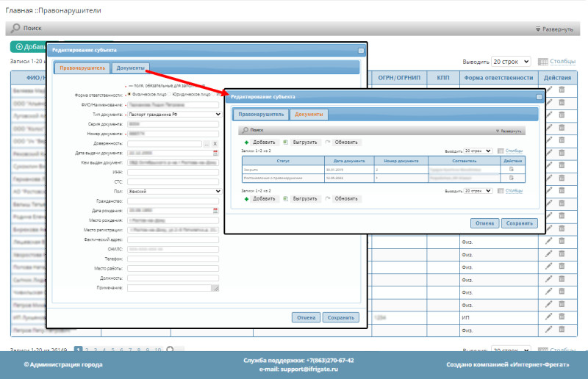Clear the Доверенность field with the X button

pyautogui.click(x=215, y=143)
